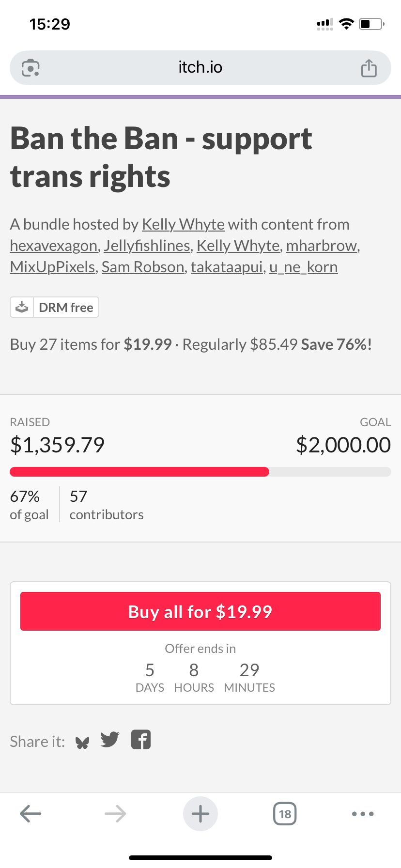The image size is (401, 868).
Task: Share bundle on Bluesky
Action: point(82,743)
